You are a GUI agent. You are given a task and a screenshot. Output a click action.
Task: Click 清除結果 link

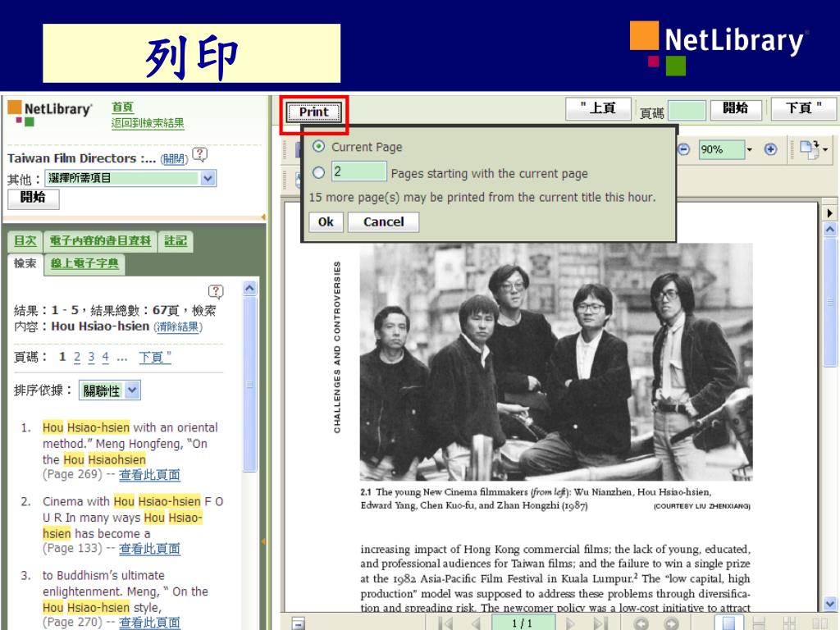178,326
